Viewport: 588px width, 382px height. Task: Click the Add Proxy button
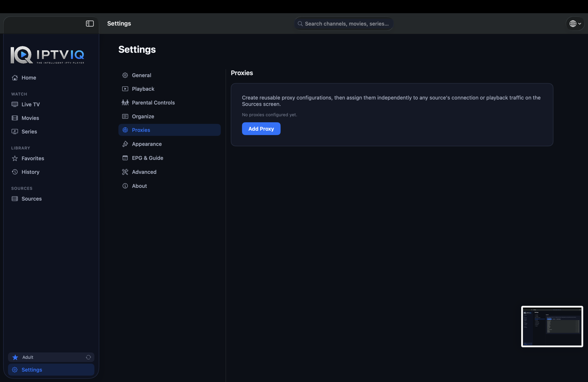coord(261,129)
